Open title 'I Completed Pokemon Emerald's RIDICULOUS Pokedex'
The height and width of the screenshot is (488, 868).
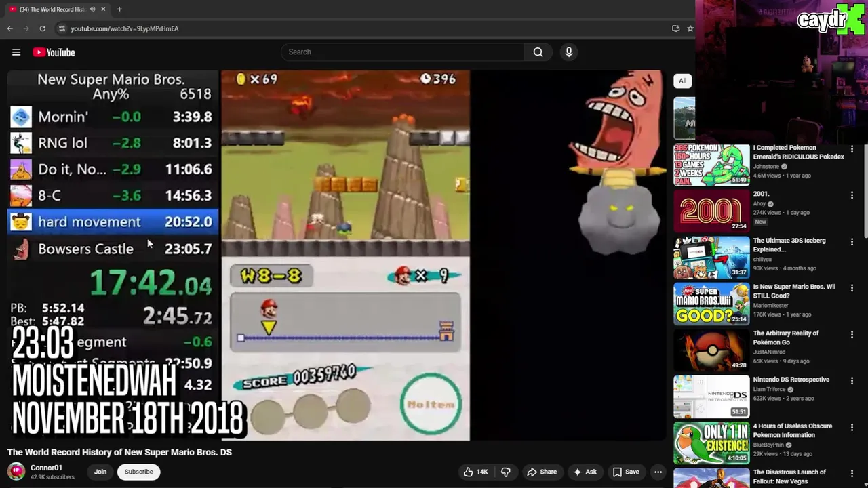click(798, 152)
